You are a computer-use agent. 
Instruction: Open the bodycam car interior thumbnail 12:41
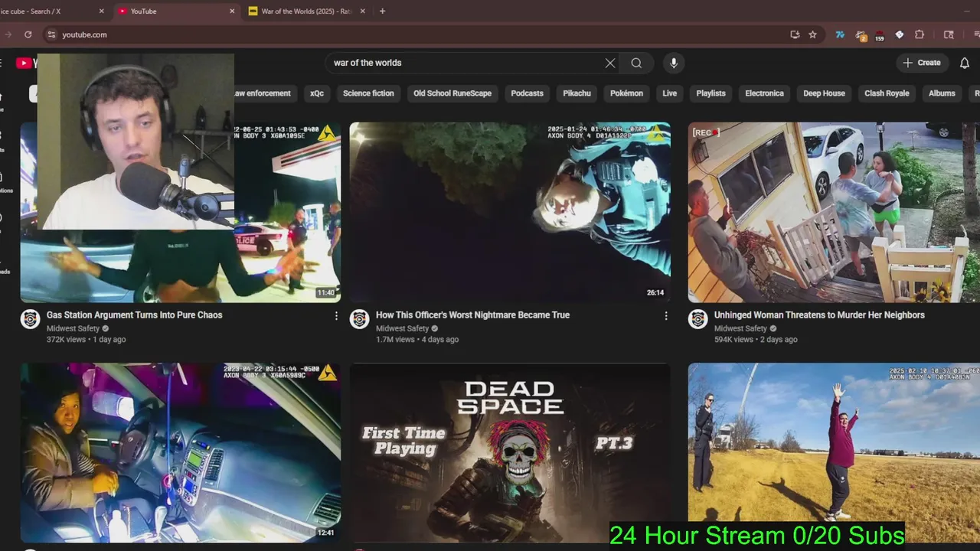181,453
